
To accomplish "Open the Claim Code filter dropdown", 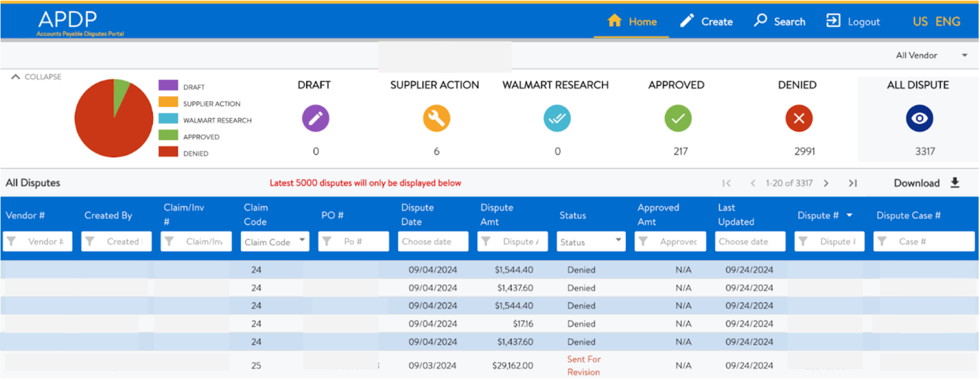I will [275, 241].
